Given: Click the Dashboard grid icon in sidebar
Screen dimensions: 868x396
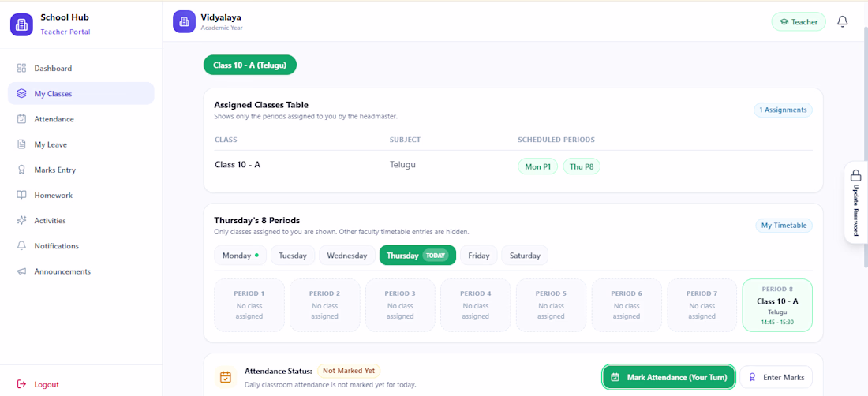Looking at the screenshot, I should pyautogui.click(x=21, y=68).
